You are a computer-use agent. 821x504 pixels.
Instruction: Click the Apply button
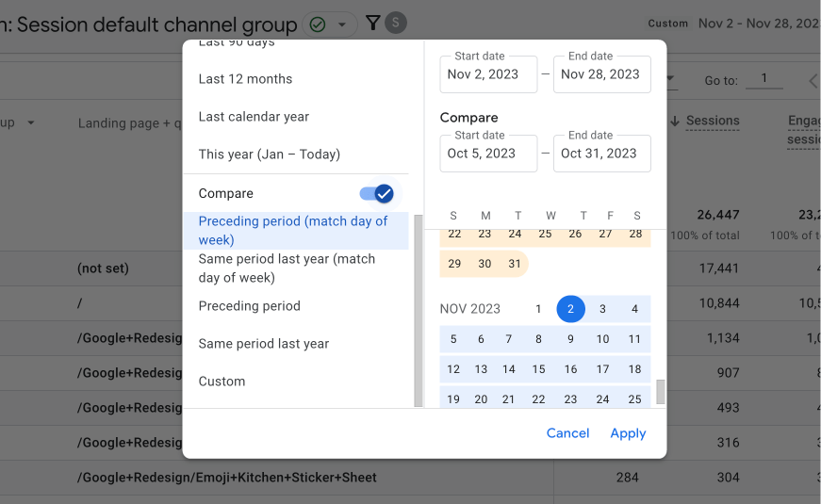(628, 433)
